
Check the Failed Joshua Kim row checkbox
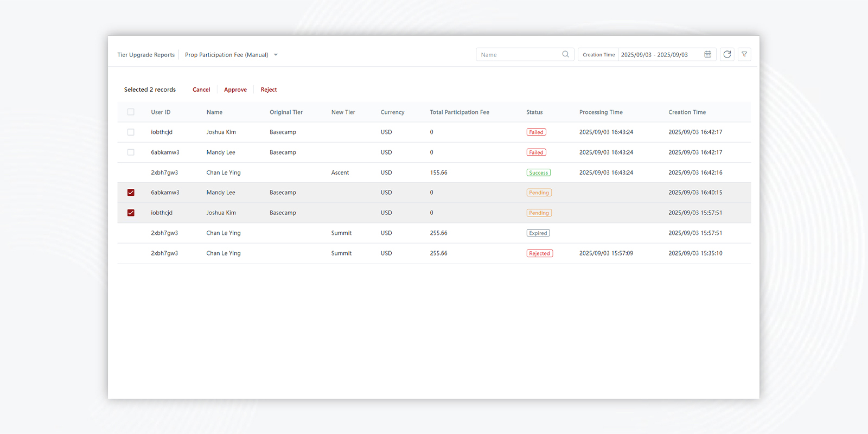131,132
